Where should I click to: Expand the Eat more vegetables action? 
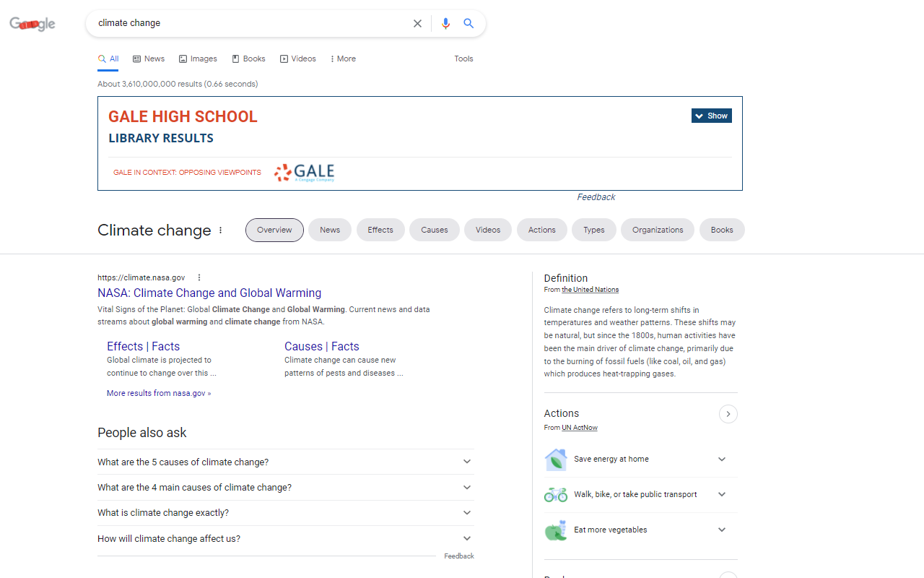pos(640,530)
